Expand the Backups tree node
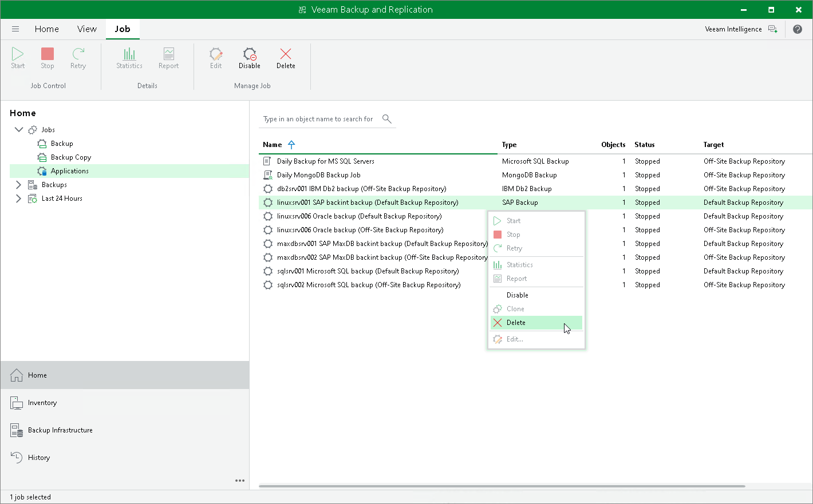Viewport: 813px width, 504px height. (x=18, y=185)
